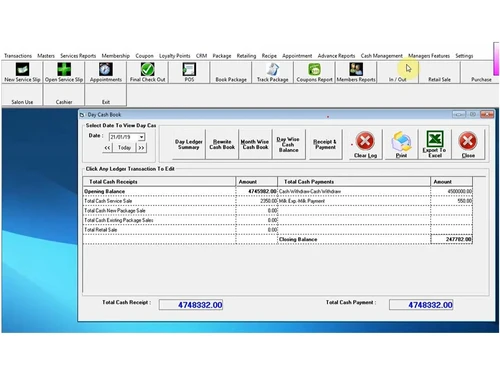Click Export To Excel icon
Image resolution: width=500 pixels, height=375 pixels.
435,139
